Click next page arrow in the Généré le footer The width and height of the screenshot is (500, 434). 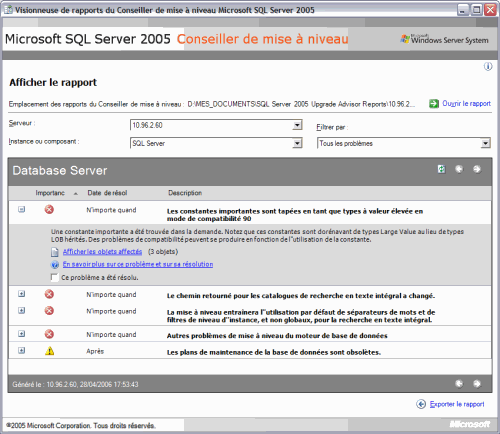click(477, 384)
